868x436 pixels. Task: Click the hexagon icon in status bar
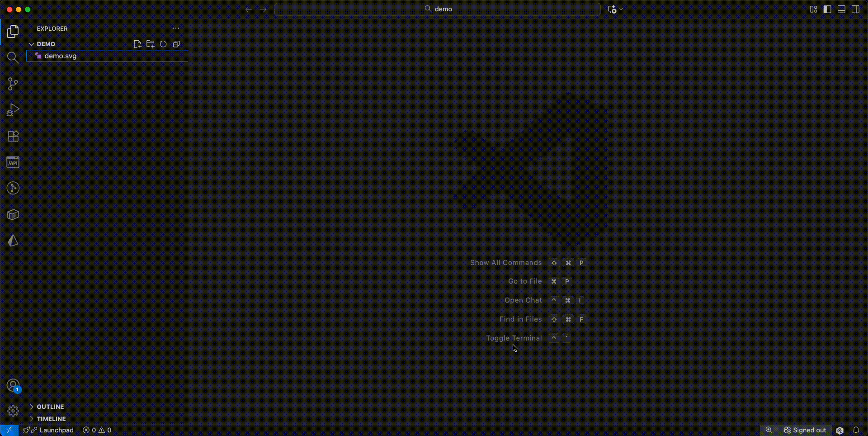[x=840, y=430]
